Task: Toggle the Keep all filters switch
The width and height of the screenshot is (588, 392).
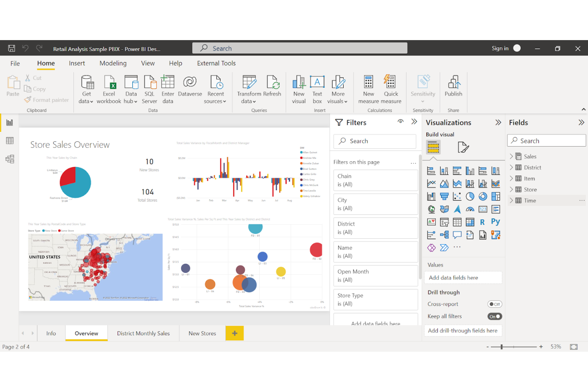Action: click(x=495, y=317)
